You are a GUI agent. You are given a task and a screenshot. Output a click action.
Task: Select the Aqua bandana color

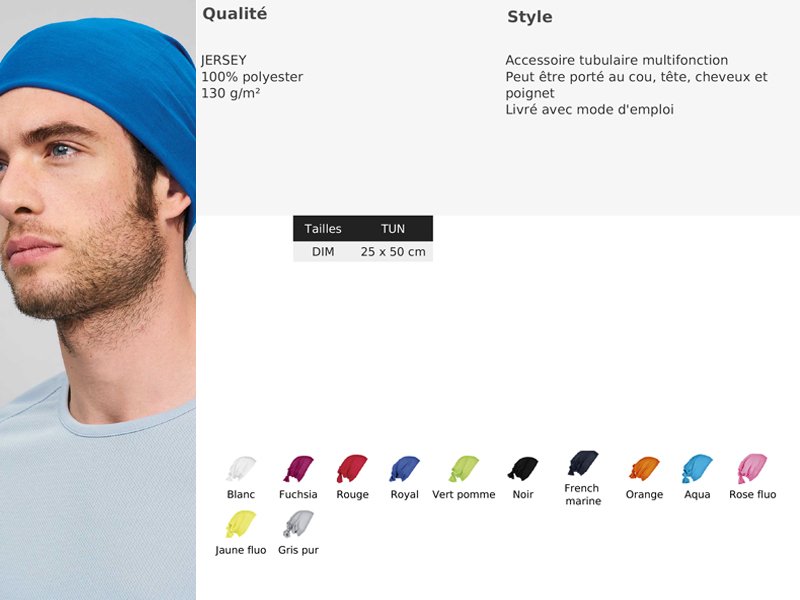point(697,468)
